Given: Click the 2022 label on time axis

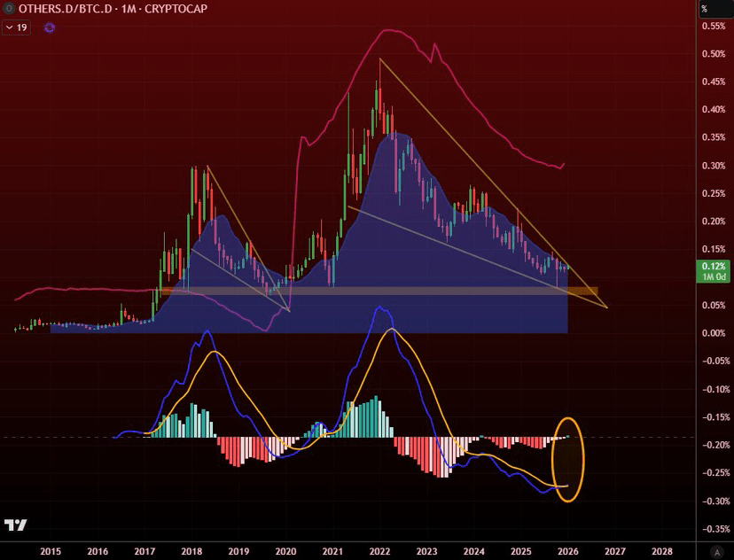Looking at the screenshot, I should (x=379, y=551).
